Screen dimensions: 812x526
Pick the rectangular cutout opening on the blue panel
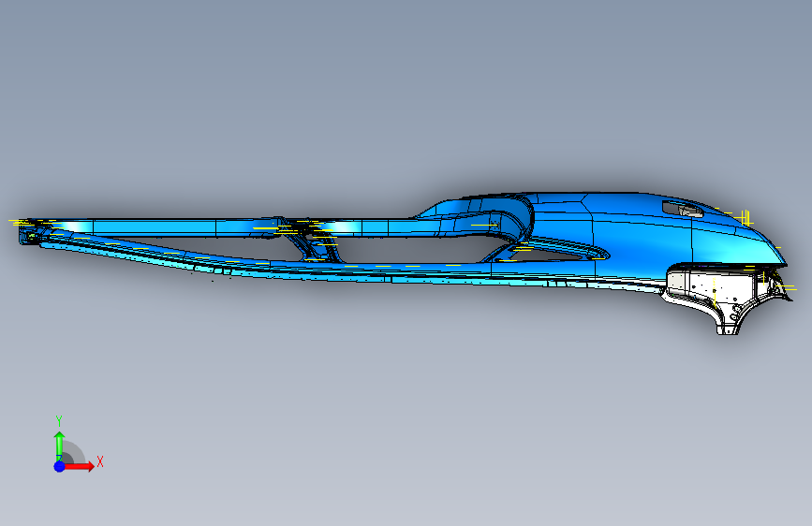[x=683, y=209]
